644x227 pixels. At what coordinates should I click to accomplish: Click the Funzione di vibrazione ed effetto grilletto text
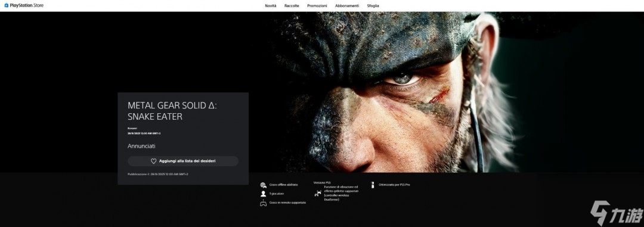tap(341, 193)
